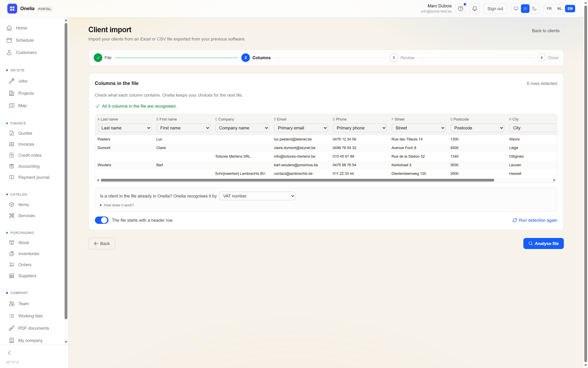Open the Schedule calendar icon

9,40
